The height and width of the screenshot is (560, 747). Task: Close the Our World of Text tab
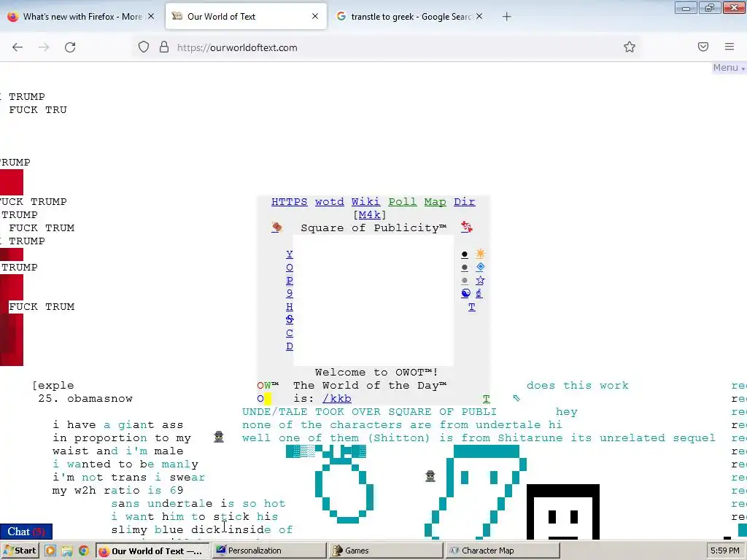[315, 16]
